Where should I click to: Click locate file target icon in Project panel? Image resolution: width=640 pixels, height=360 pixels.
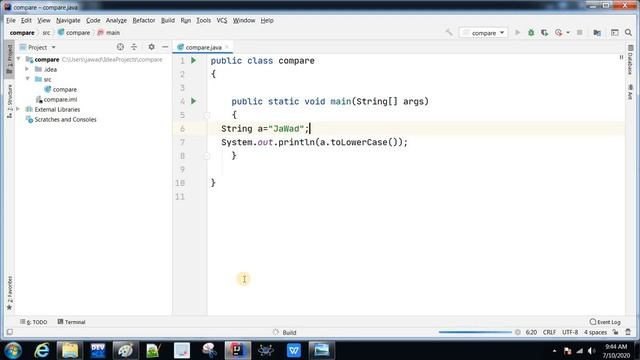[x=120, y=47]
